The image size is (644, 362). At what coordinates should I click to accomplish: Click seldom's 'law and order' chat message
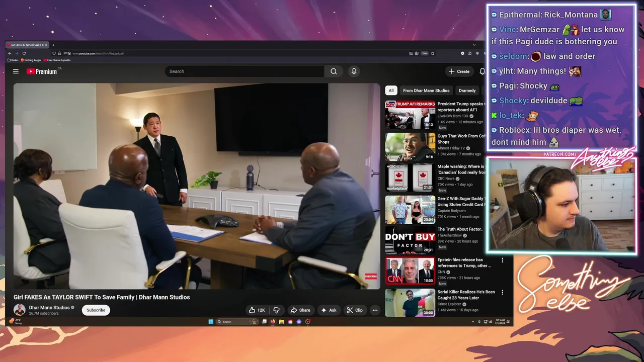tap(543, 56)
